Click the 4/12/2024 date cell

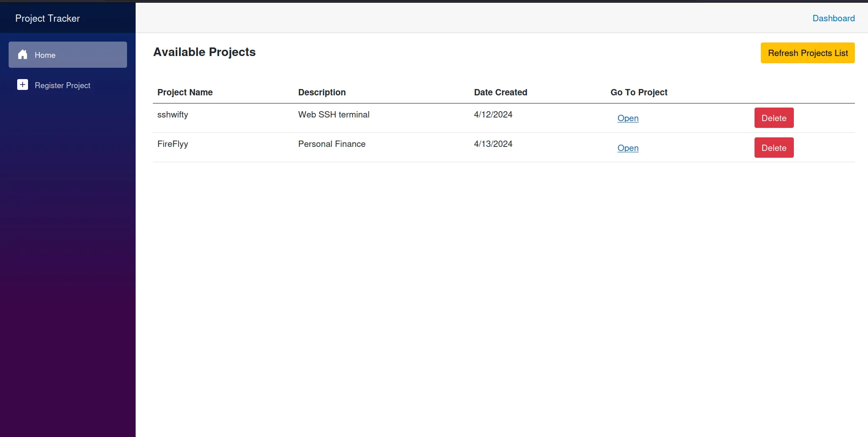[x=493, y=115]
